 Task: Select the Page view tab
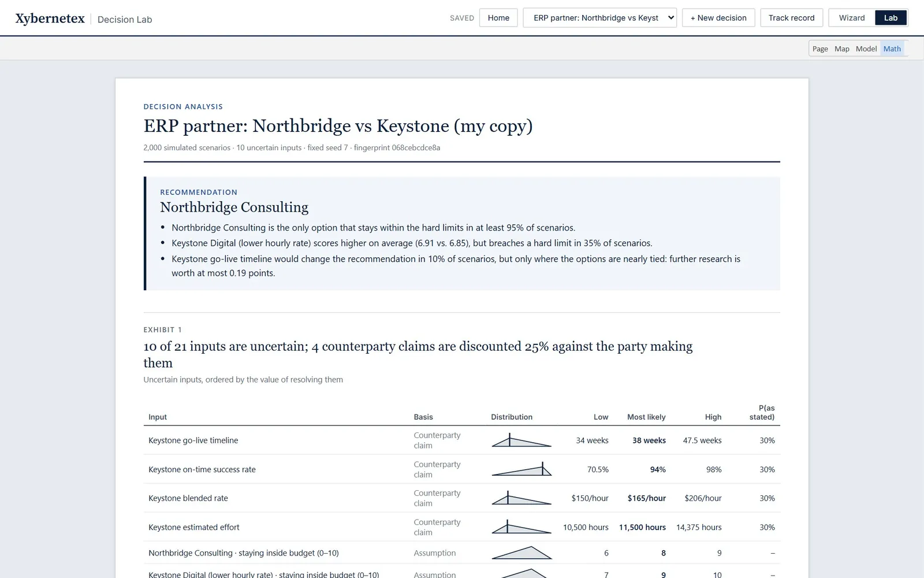pyautogui.click(x=820, y=49)
